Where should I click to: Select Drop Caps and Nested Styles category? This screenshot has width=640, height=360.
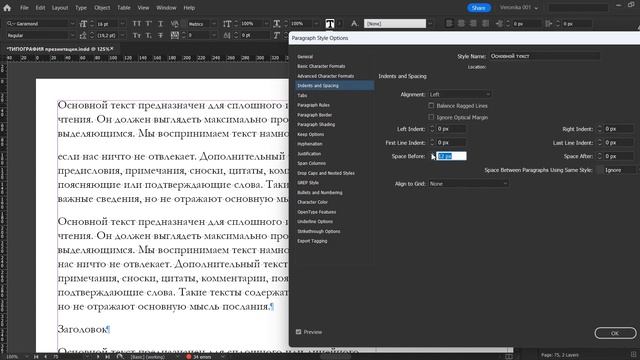click(326, 173)
